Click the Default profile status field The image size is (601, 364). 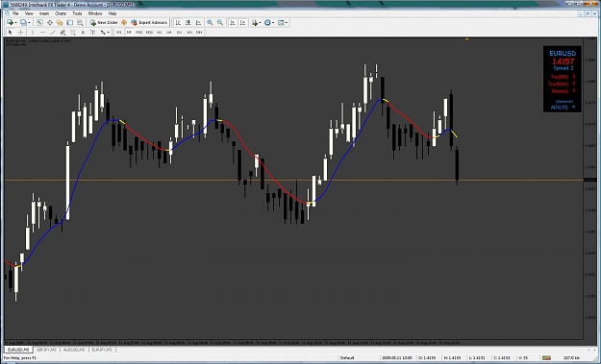(x=347, y=358)
